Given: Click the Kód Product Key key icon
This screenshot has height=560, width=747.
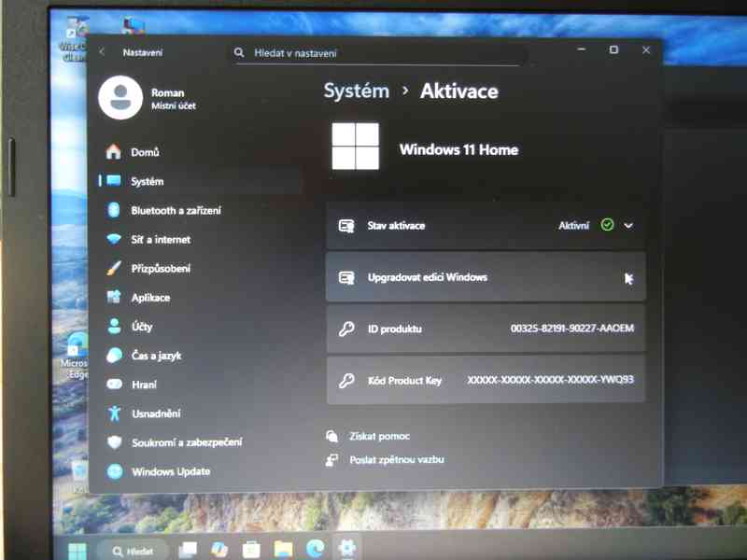Looking at the screenshot, I should click(346, 380).
